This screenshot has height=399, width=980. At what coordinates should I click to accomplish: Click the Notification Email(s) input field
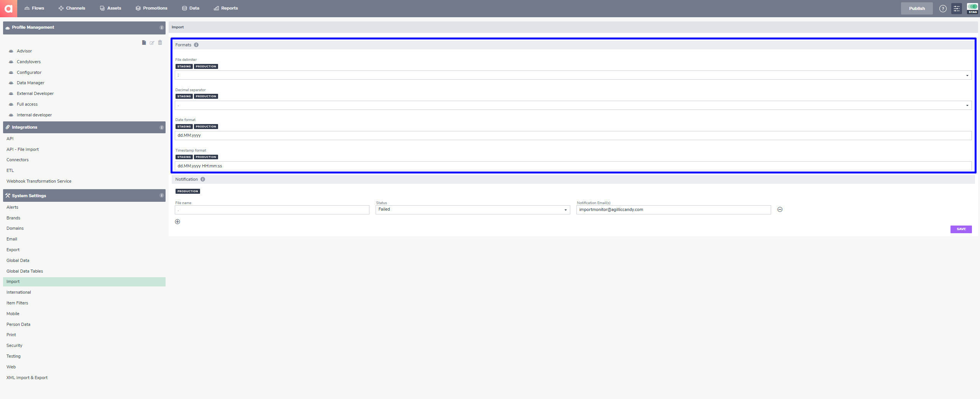(x=673, y=209)
